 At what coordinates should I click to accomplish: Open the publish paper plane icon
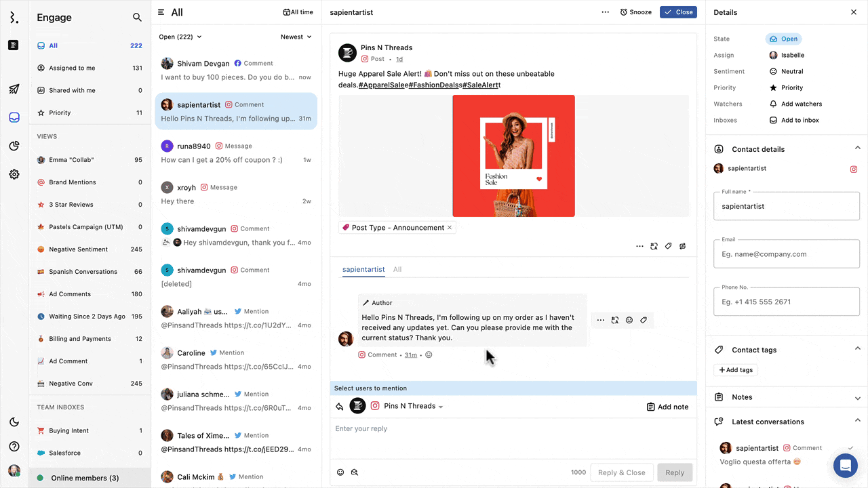coord(14,89)
